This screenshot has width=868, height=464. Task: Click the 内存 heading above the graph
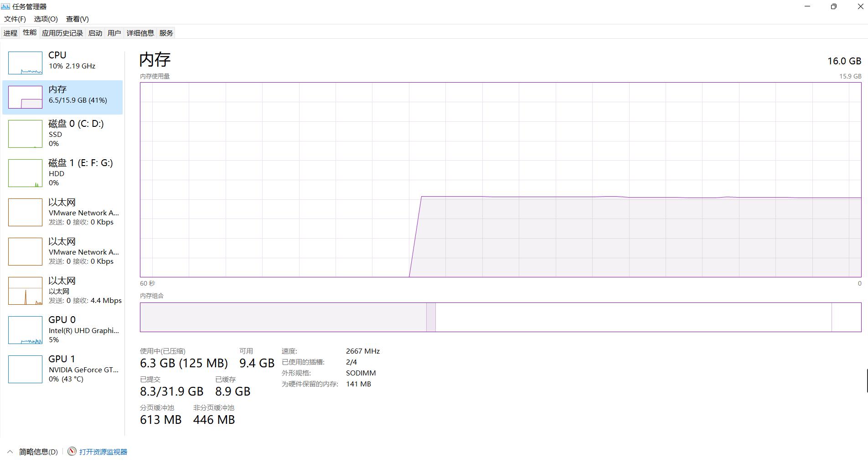pyautogui.click(x=155, y=59)
